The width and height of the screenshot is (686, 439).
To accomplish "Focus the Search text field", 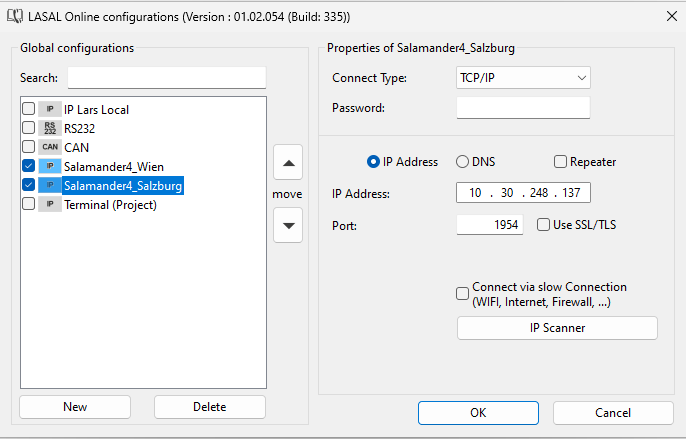I will (x=166, y=78).
